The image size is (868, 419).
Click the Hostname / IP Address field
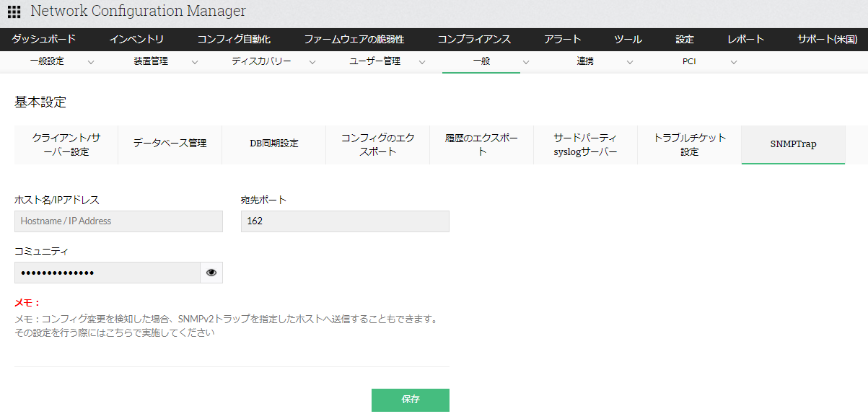(x=118, y=221)
